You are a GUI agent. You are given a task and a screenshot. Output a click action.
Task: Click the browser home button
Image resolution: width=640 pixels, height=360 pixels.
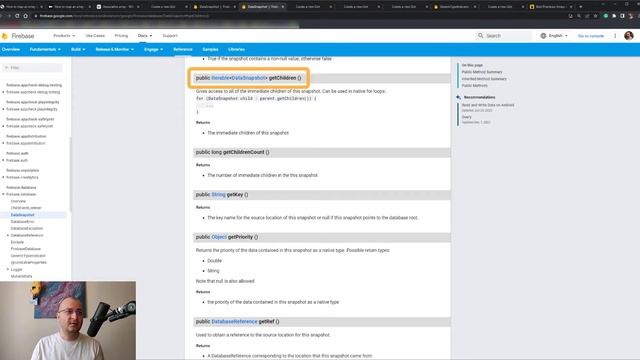tap(25, 16)
